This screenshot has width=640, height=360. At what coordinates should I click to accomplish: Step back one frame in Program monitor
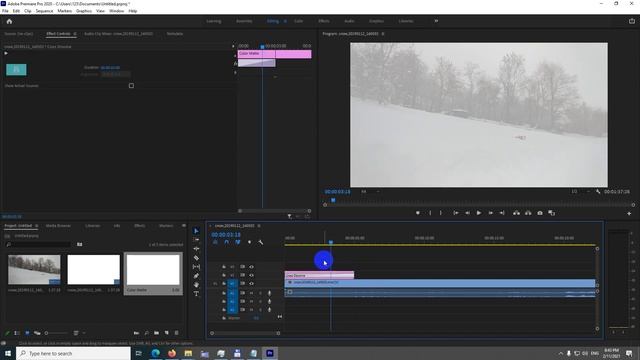click(x=467, y=213)
